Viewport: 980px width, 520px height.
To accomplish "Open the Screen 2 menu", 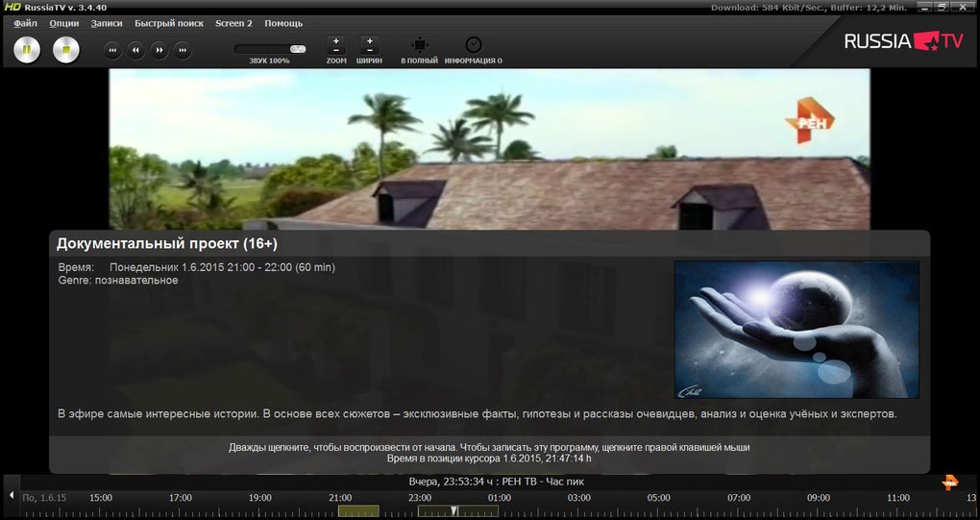I will [233, 23].
